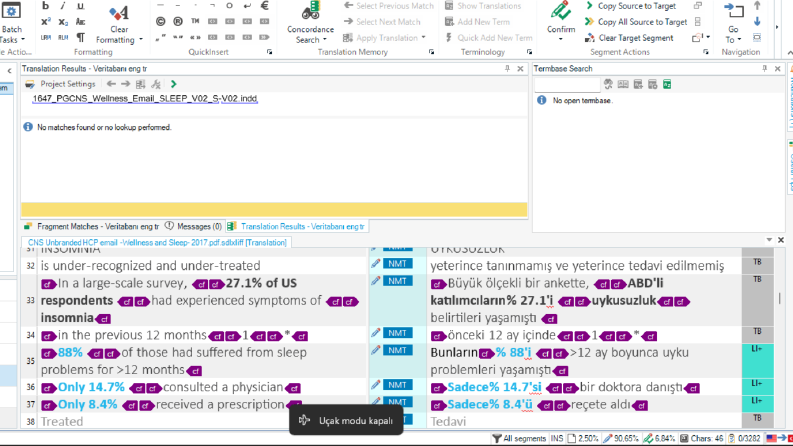793x446 pixels.
Task: Click Termbase Search input field
Action: click(567, 84)
